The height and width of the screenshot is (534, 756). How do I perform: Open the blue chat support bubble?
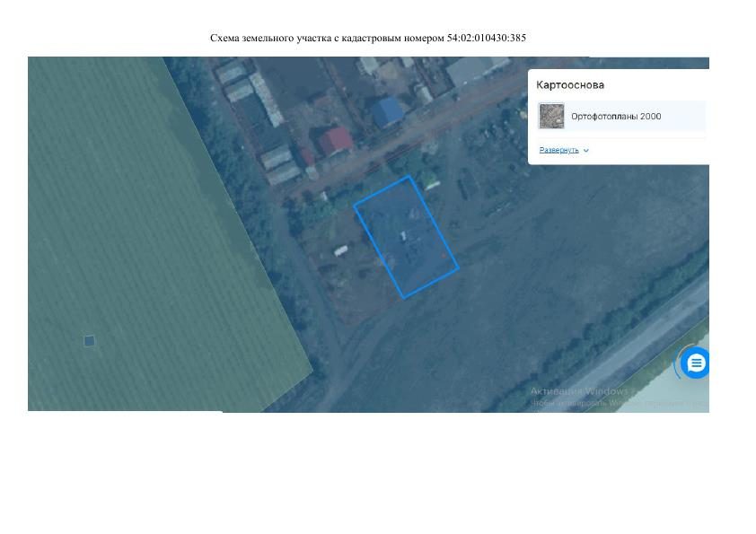tap(695, 363)
